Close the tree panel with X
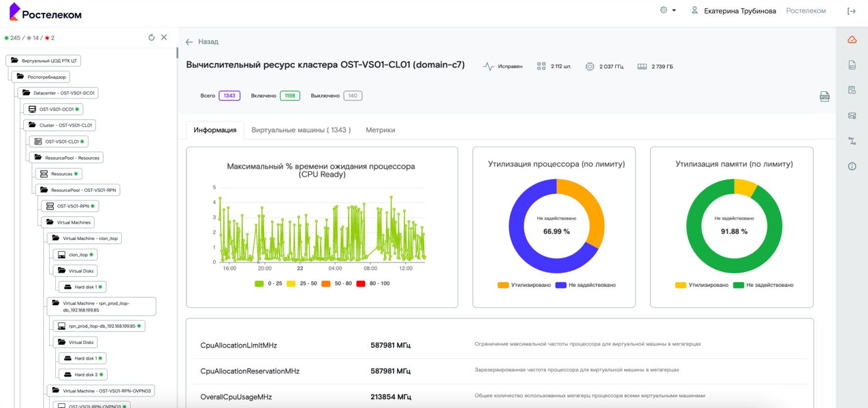 [x=164, y=38]
